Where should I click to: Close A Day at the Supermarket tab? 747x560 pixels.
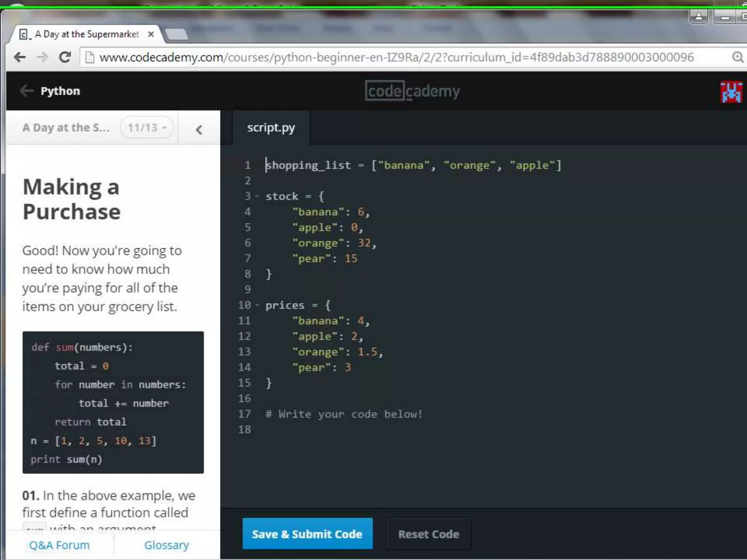pyautogui.click(x=151, y=34)
